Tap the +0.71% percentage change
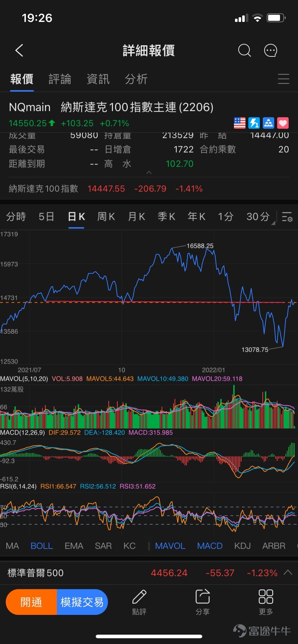Screen dimensions: 298x644 [x=114, y=123]
